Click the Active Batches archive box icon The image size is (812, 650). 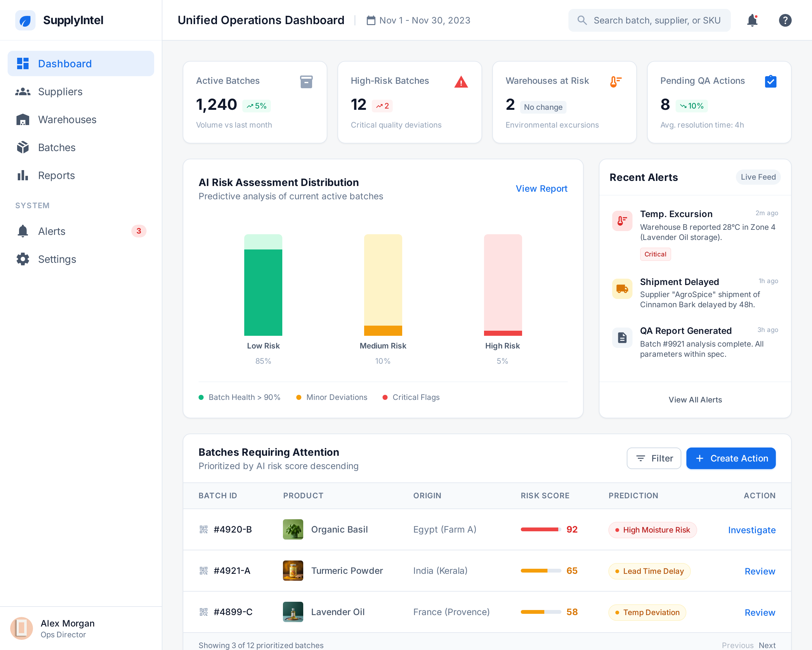point(306,82)
